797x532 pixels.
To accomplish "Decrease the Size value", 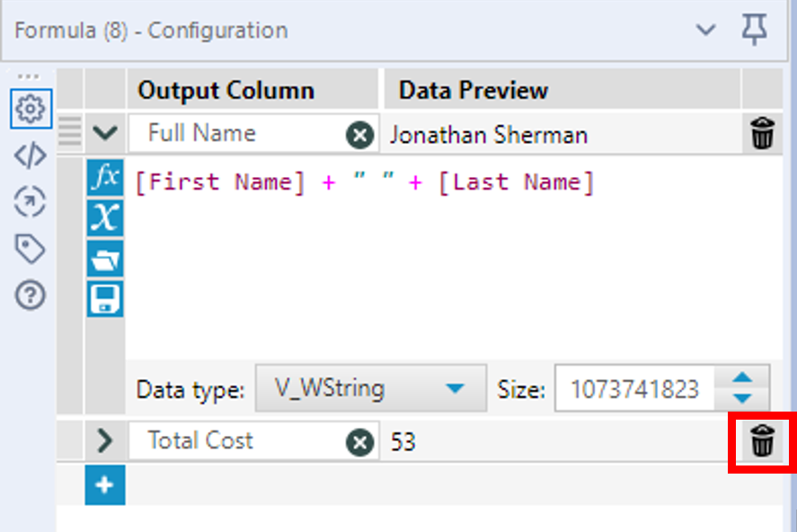I will pyautogui.click(x=742, y=399).
